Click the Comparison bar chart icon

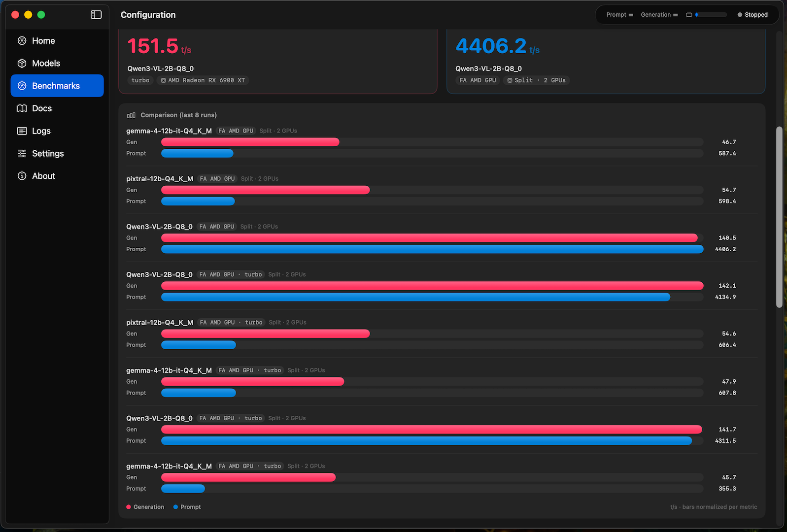coord(131,115)
